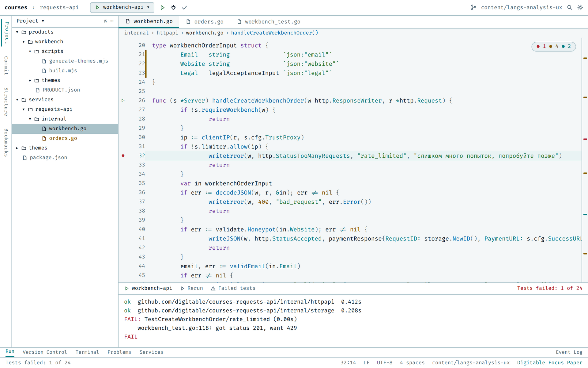The image size is (588, 368).
Task: Click the UTF-8 encoding status entry
Action: coord(385,362)
